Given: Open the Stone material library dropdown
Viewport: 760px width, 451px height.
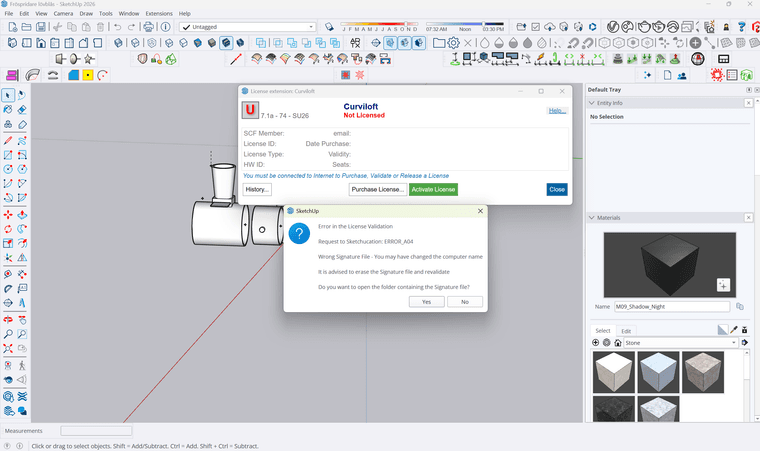Looking at the screenshot, I should coord(734,342).
